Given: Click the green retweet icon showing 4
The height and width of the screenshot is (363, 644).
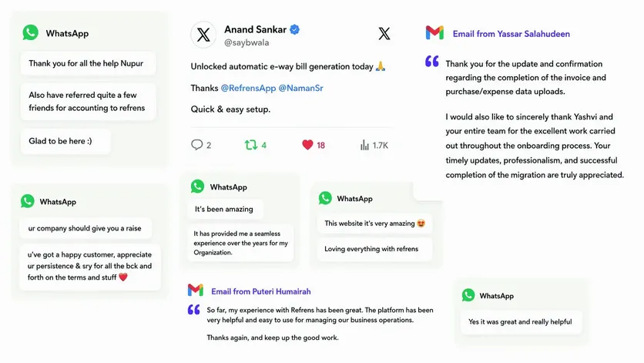Looking at the screenshot, I should 251,145.
